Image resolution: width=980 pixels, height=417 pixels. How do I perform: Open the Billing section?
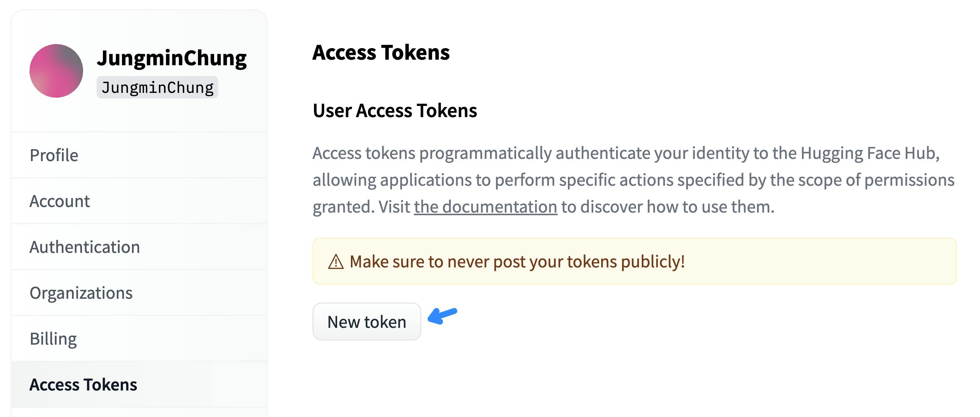(x=139, y=339)
